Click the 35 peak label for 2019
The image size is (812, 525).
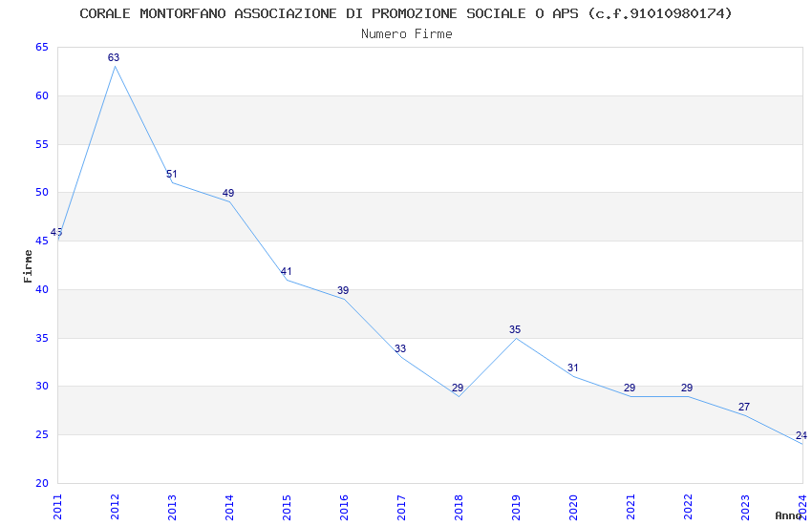[x=515, y=329]
